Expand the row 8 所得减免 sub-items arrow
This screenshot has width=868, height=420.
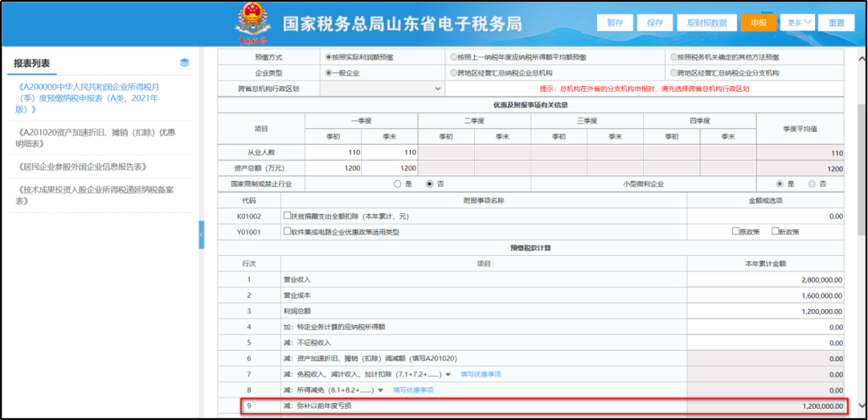point(380,391)
